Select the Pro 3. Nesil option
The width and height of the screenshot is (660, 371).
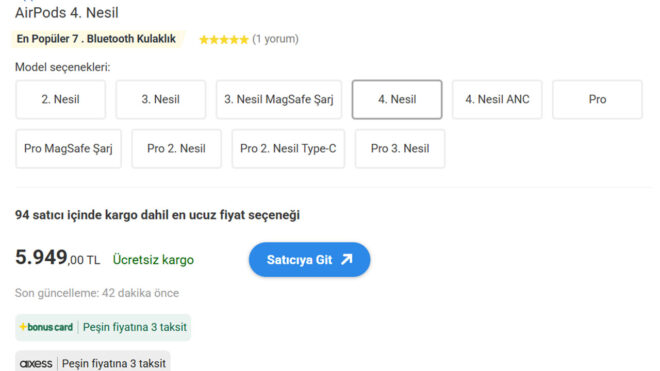400,149
